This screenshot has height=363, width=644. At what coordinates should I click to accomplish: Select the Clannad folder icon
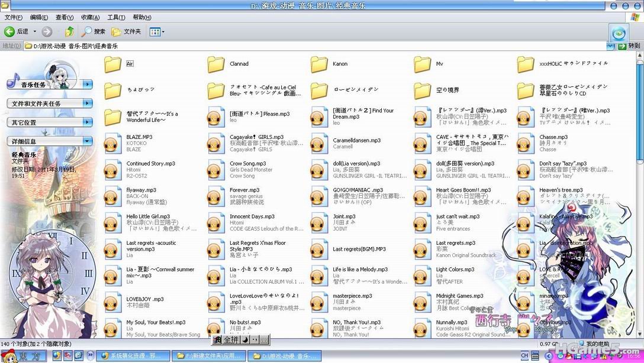point(216,64)
